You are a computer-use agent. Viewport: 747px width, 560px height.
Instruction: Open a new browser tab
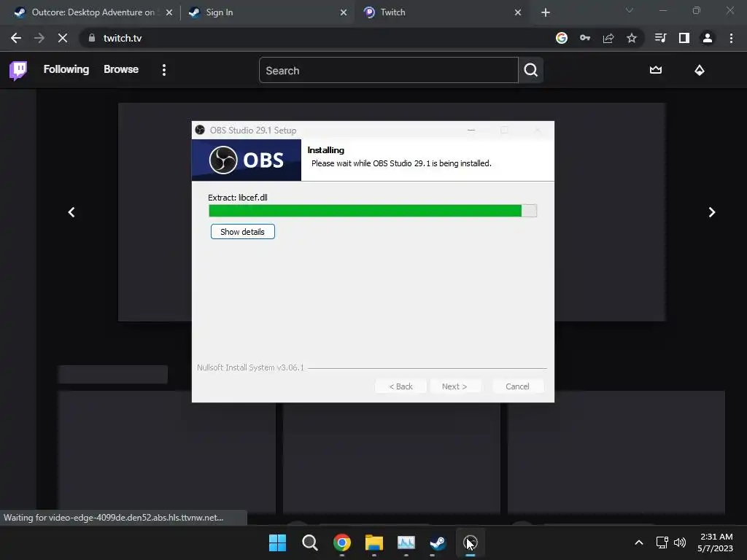[546, 12]
